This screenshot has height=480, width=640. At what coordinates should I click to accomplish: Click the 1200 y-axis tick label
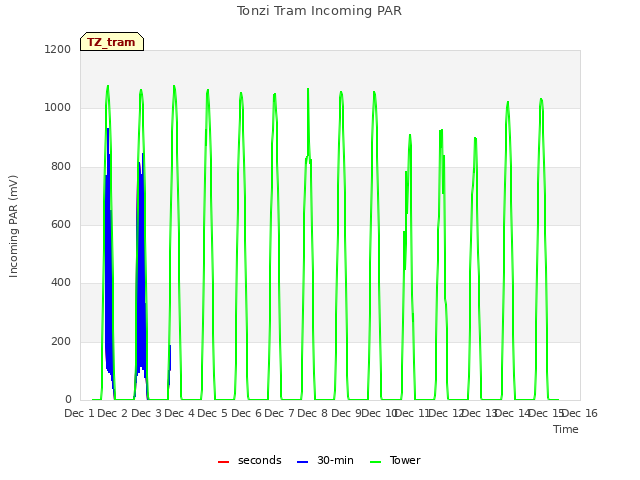click(58, 49)
